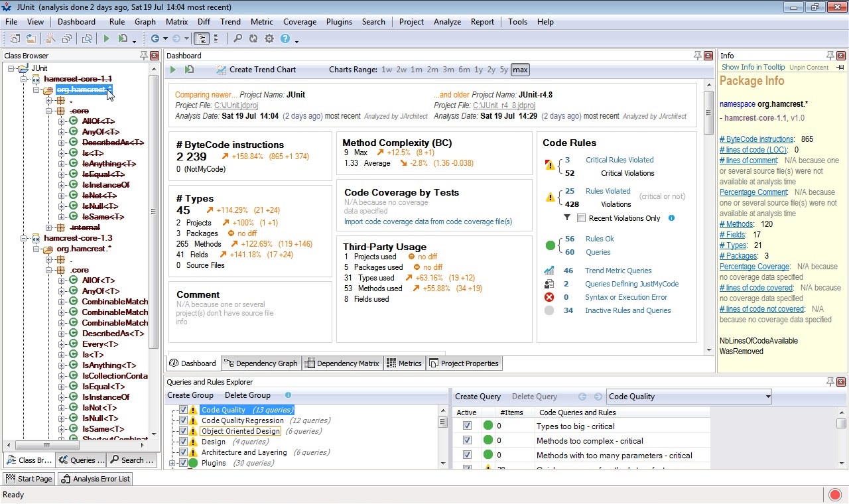
Task: Open Options via the gear toolbar icon
Action: (269, 39)
